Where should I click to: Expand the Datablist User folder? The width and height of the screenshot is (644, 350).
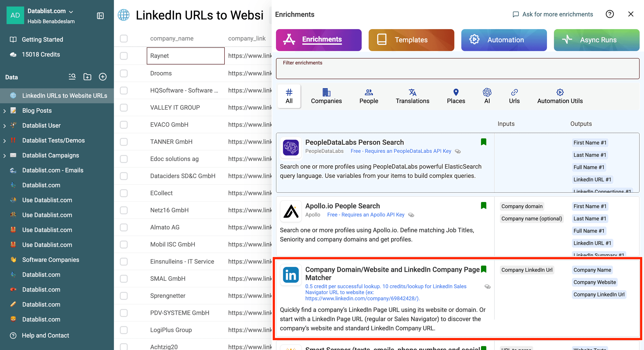click(x=4, y=126)
